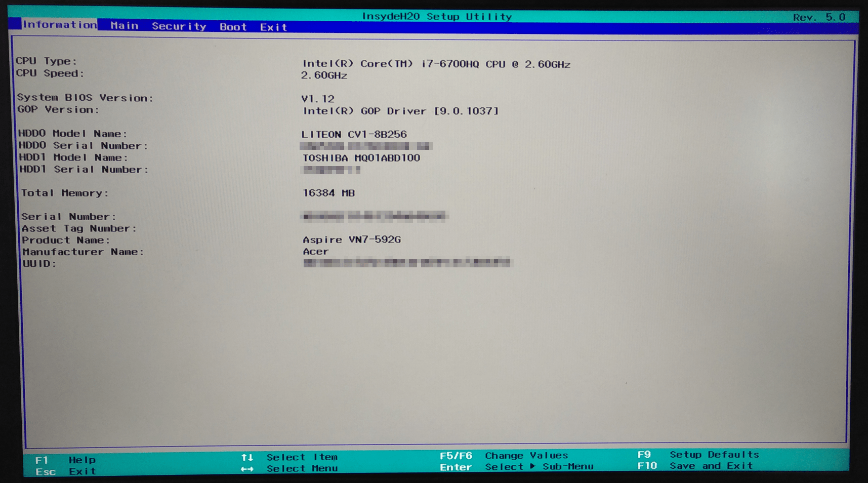Open the Exit tab in menu bar
This screenshot has width=868, height=483.
click(274, 27)
